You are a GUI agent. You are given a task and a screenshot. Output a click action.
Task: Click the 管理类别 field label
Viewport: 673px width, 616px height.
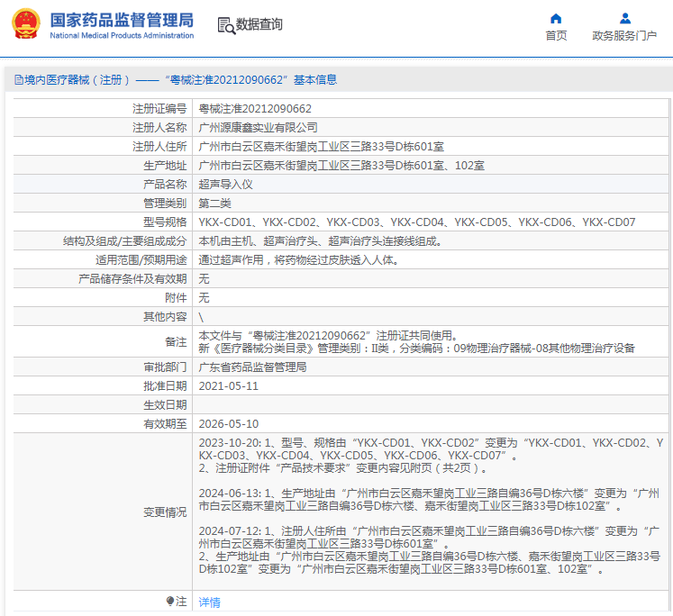(x=165, y=204)
